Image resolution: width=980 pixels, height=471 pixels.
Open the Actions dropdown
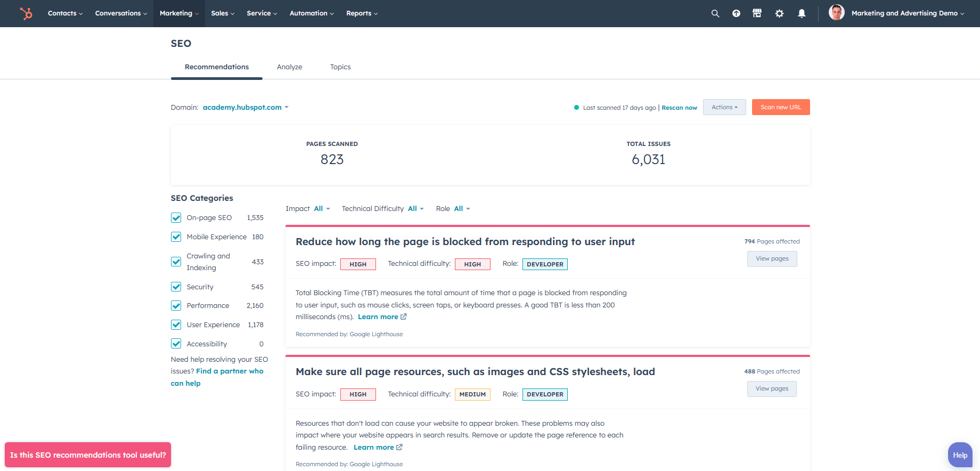tap(724, 107)
